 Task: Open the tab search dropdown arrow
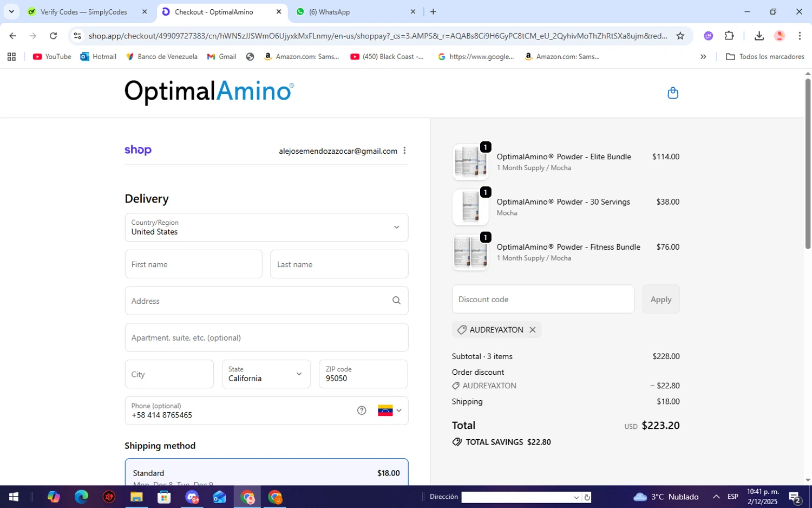(x=11, y=11)
